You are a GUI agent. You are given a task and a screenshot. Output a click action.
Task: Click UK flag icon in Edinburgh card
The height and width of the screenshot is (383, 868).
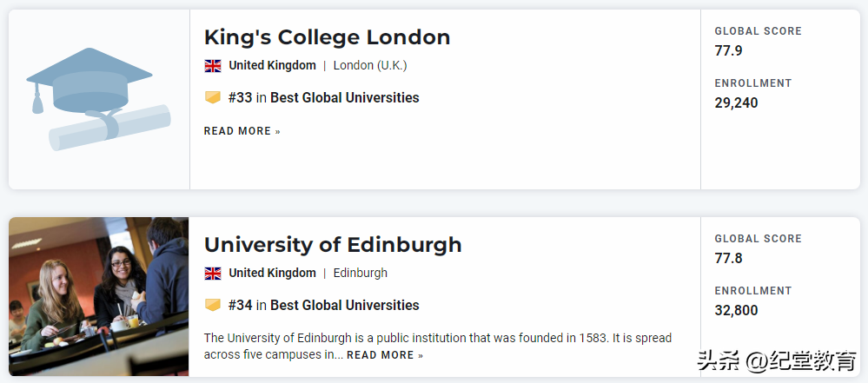click(x=213, y=273)
